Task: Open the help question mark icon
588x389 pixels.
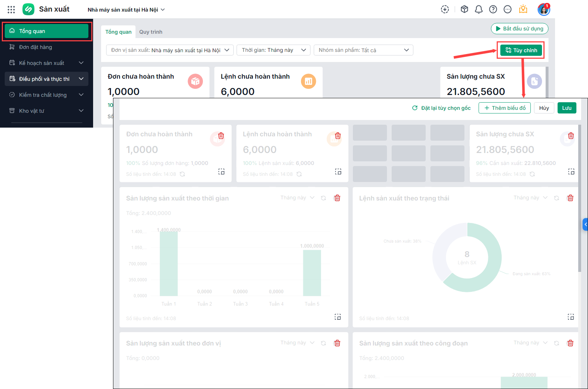Action: tap(493, 9)
